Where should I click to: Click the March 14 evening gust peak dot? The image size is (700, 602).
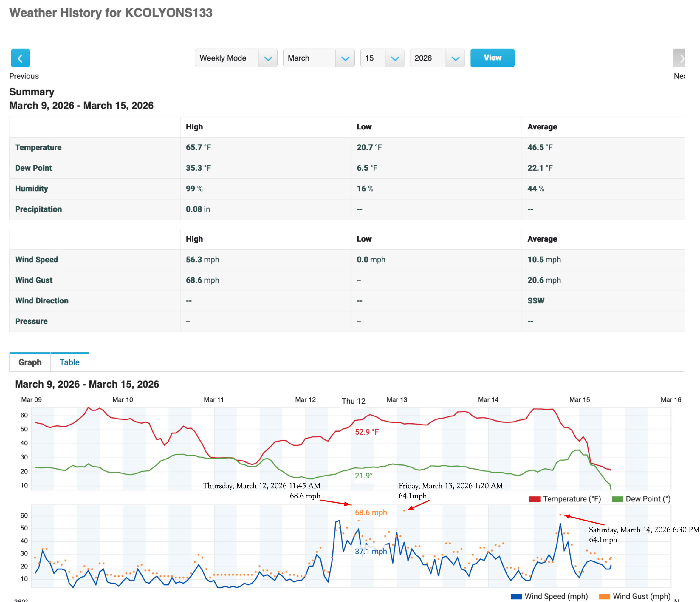click(560, 515)
